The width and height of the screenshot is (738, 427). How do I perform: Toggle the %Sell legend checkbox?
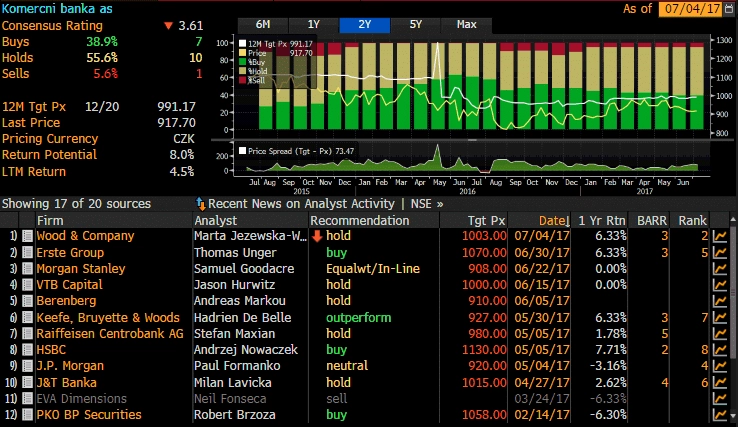tap(242, 80)
